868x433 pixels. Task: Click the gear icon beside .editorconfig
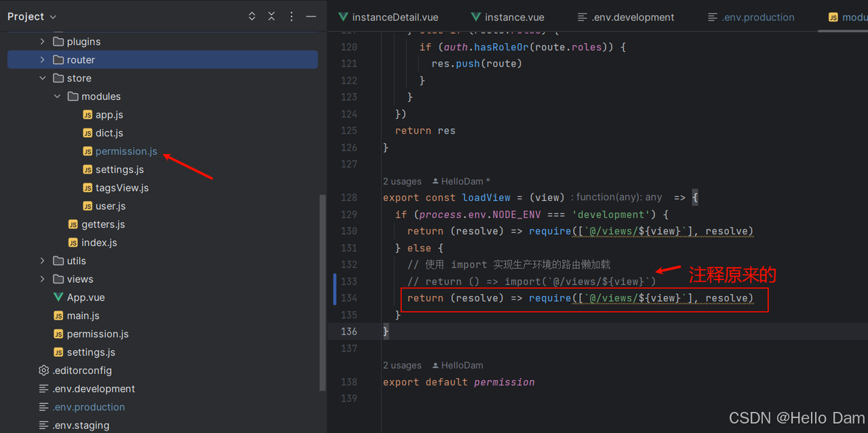tap(44, 371)
